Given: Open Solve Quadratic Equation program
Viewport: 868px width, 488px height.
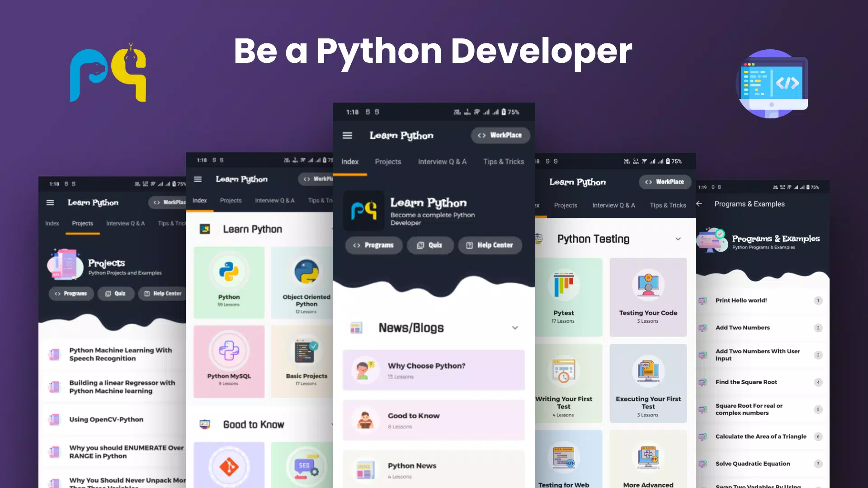Looking at the screenshot, I should (762, 464).
